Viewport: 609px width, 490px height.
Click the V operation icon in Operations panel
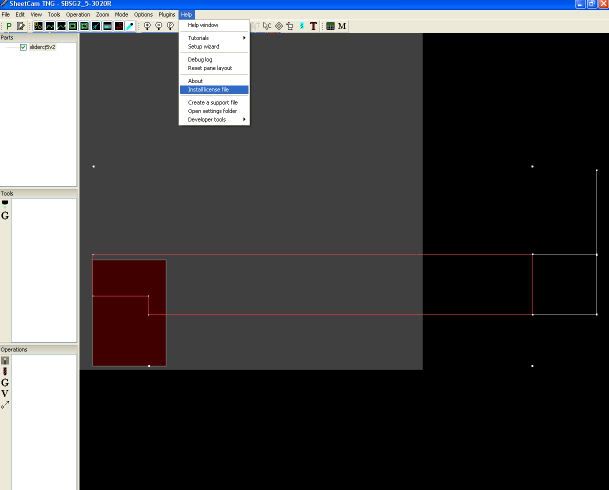[x=5, y=393]
